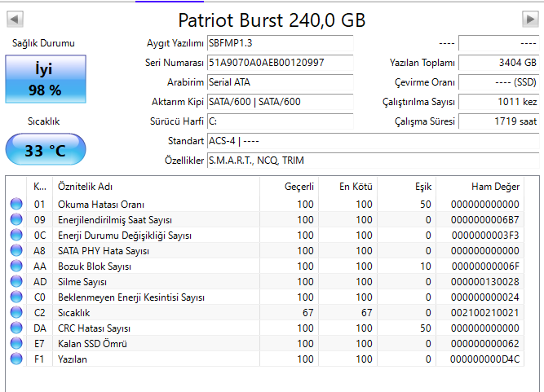Select the Enerjilendirilmiş Saat Sayısı row name

pos(115,220)
